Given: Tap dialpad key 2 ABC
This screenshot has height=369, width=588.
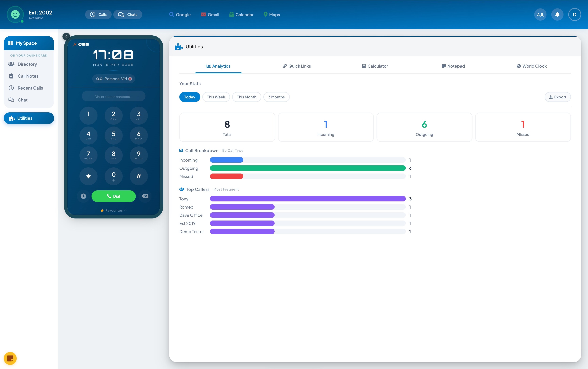Looking at the screenshot, I should point(114,115).
